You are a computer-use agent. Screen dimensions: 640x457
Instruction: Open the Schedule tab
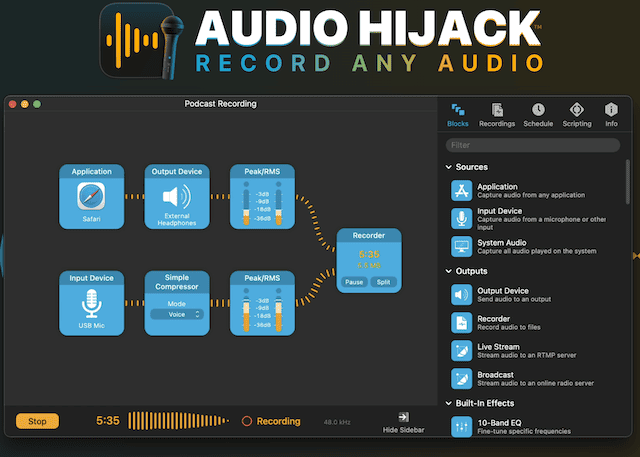tap(538, 115)
